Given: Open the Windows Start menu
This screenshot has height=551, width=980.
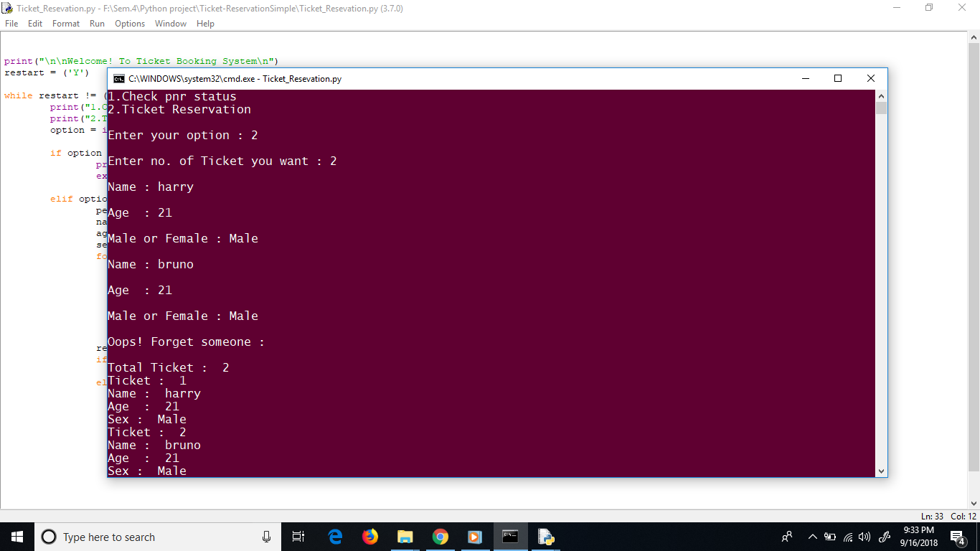Looking at the screenshot, I should point(17,537).
